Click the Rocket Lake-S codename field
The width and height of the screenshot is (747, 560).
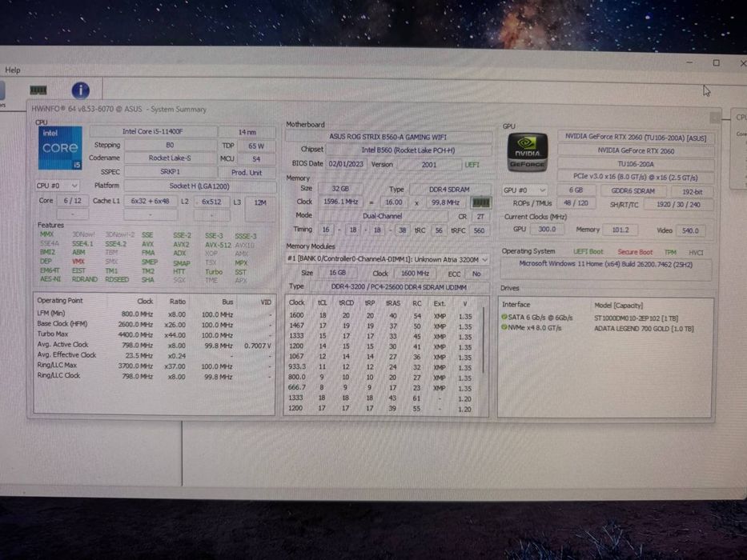170,158
